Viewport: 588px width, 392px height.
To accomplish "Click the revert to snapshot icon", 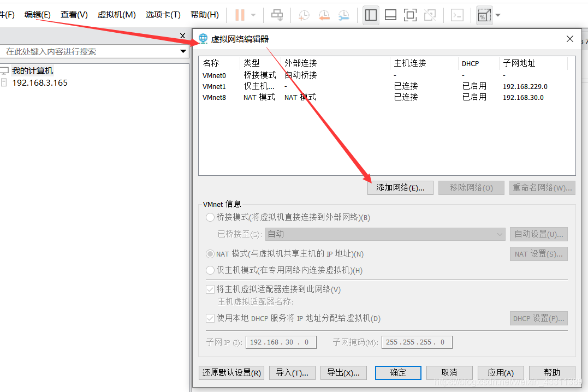I will (x=324, y=15).
